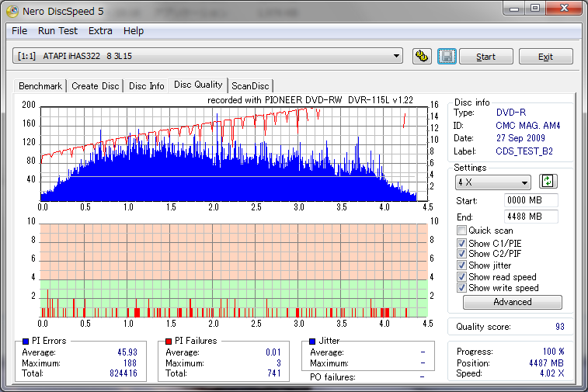Open the Run Test menu

(x=57, y=31)
